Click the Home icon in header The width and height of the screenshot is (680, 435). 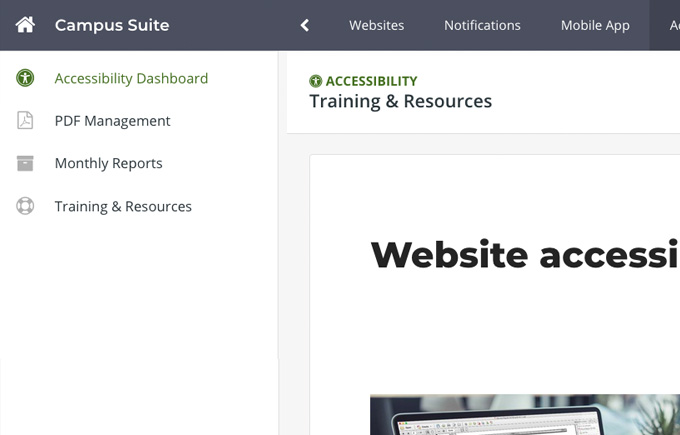(x=25, y=25)
